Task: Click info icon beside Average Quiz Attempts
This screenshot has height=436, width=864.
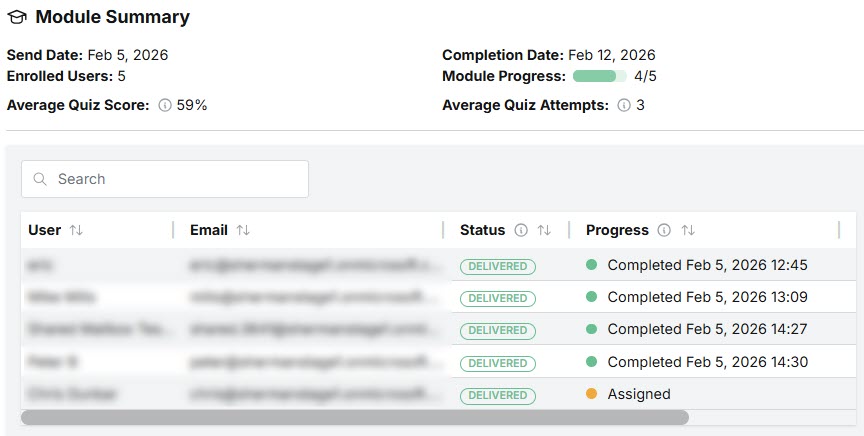Action: click(624, 105)
